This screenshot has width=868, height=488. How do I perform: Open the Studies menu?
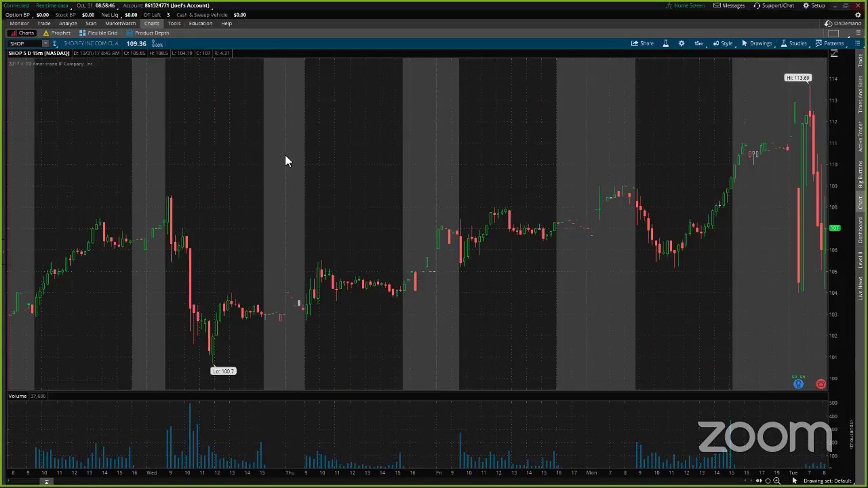tap(793, 43)
